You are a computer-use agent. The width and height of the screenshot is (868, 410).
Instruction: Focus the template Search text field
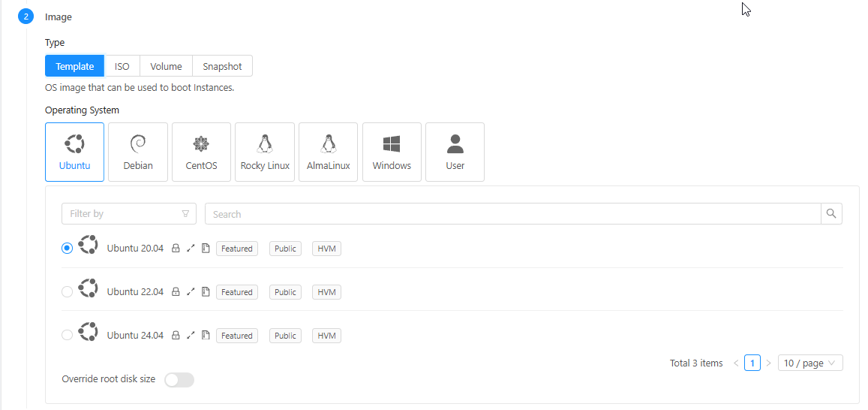click(x=512, y=214)
